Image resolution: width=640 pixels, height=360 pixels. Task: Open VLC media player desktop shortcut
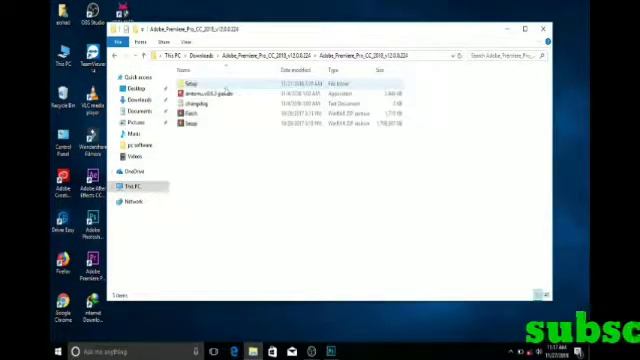coord(93,100)
